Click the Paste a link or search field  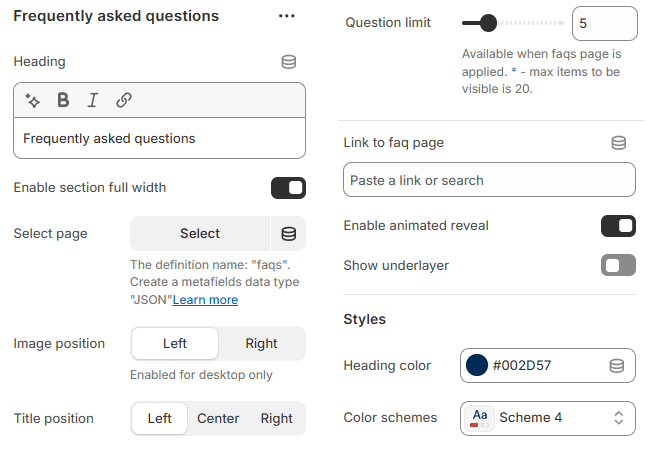[489, 180]
